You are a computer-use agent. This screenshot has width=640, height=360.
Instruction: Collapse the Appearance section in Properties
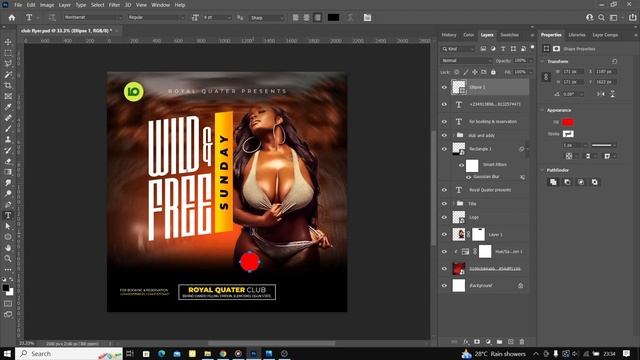[x=542, y=110]
